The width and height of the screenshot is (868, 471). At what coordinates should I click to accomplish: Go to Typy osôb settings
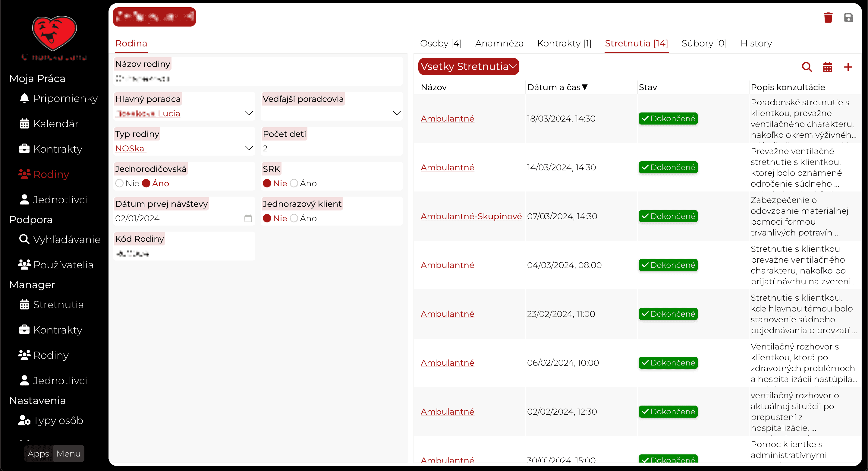click(51, 420)
